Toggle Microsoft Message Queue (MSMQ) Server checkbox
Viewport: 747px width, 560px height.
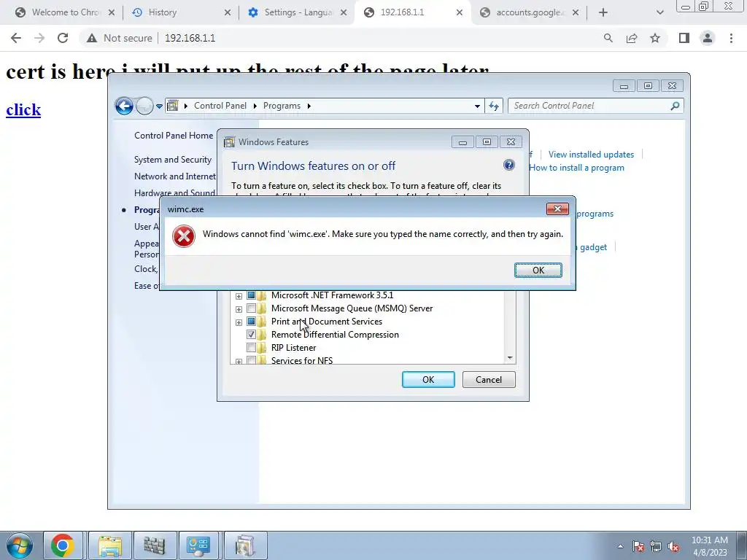click(x=251, y=308)
